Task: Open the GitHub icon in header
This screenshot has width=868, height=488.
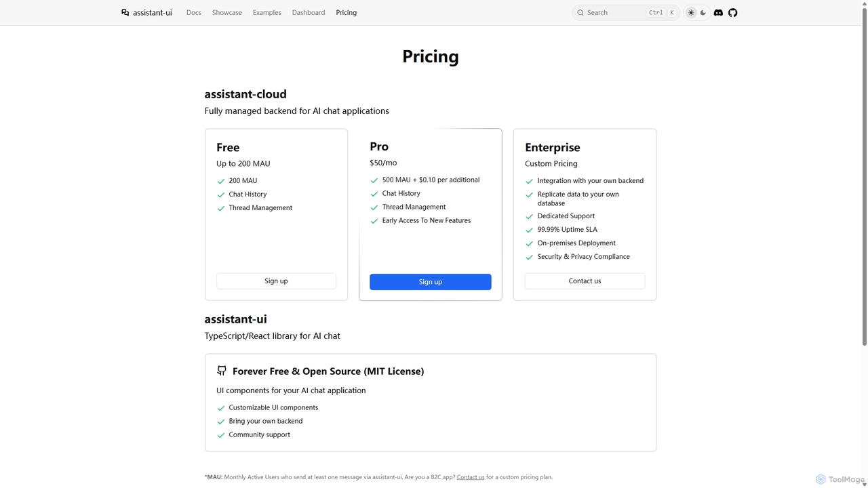Action: (x=733, y=13)
